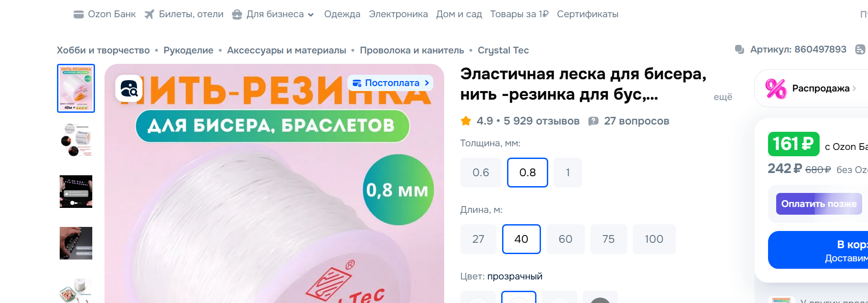
Task: Select thickness 1 mm option
Action: 568,173
